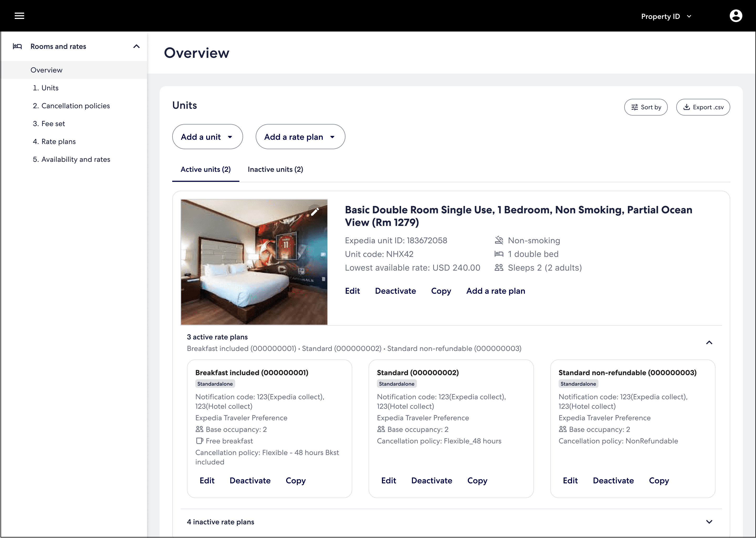The image size is (756, 538).
Task: Open the Add a unit dropdown
Action: (x=207, y=137)
